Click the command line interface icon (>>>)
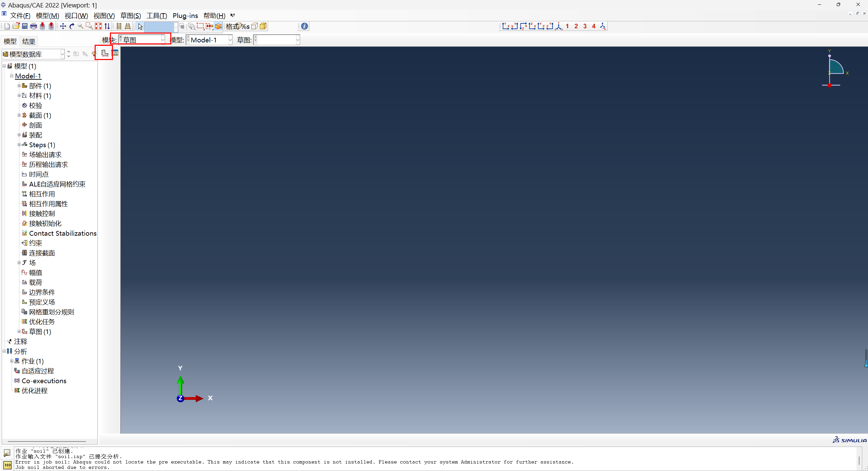Image resolution: width=868 pixels, height=471 pixels. point(7,465)
